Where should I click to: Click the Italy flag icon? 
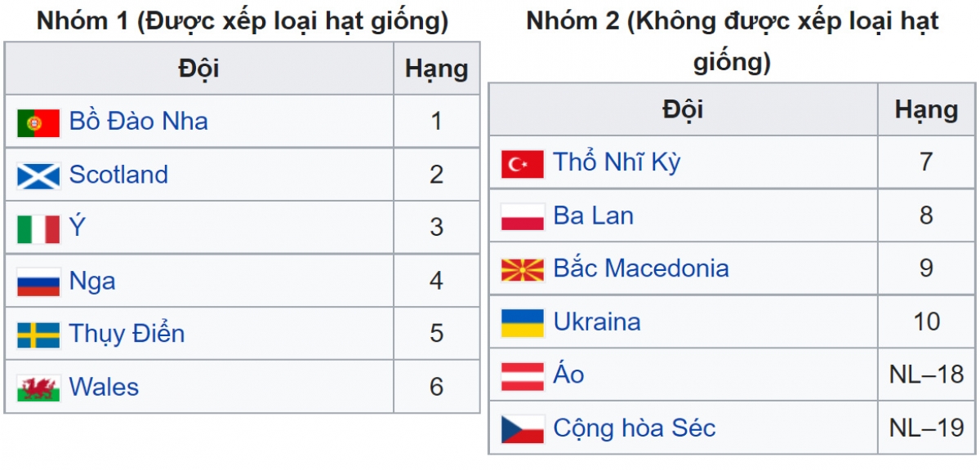(38, 228)
